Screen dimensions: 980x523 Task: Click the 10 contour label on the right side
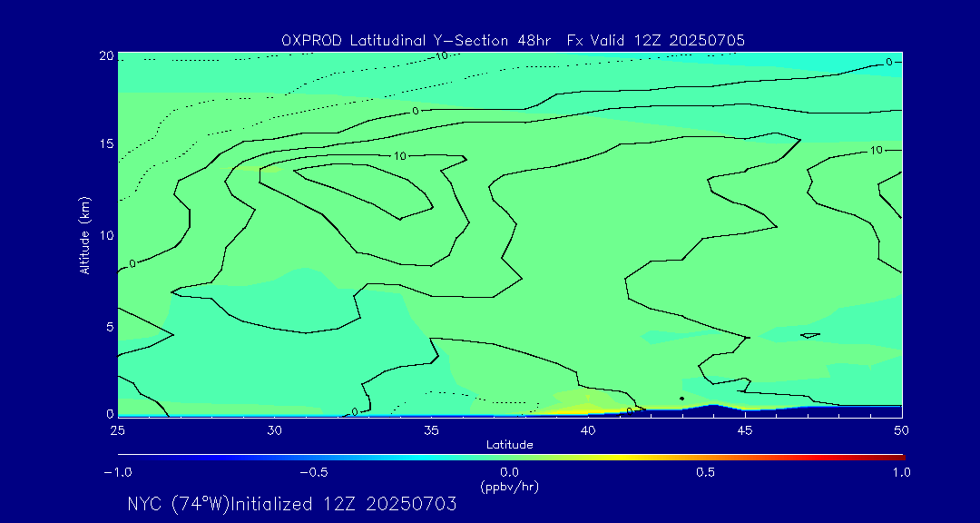point(876,150)
